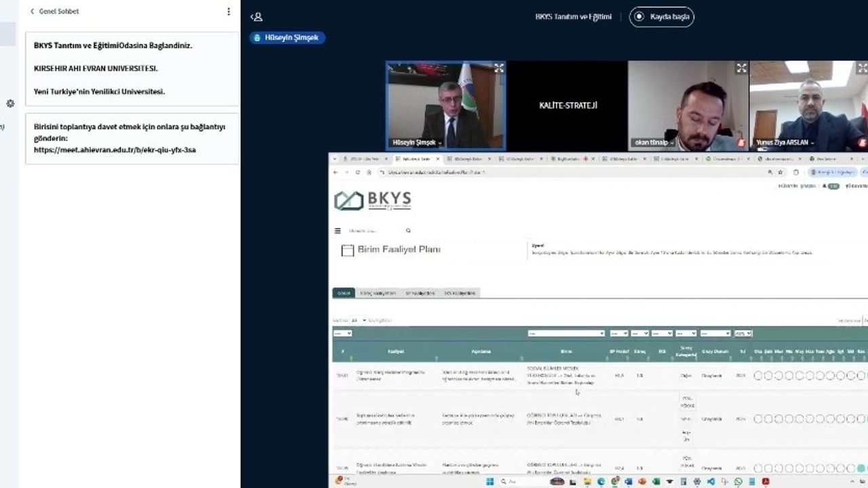Click the BKYS hamburger menu icon

pyautogui.click(x=338, y=230)
